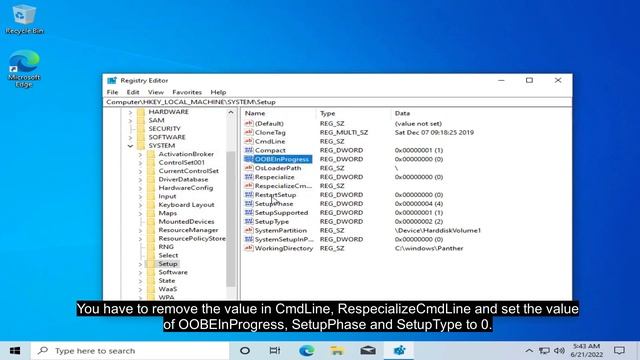The image size is (640, 360).
Task: Expand the CurrentControlSet key
Action: point(140,171)
